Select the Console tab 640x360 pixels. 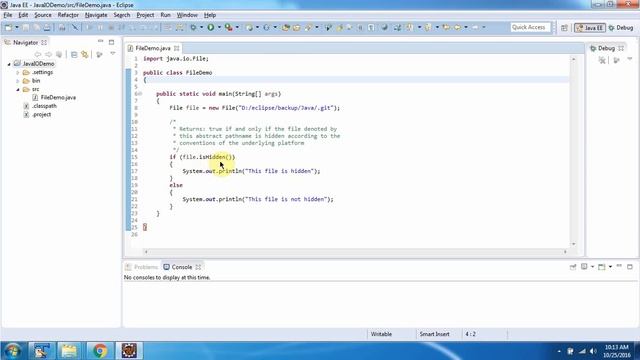[x=182, y=267]
